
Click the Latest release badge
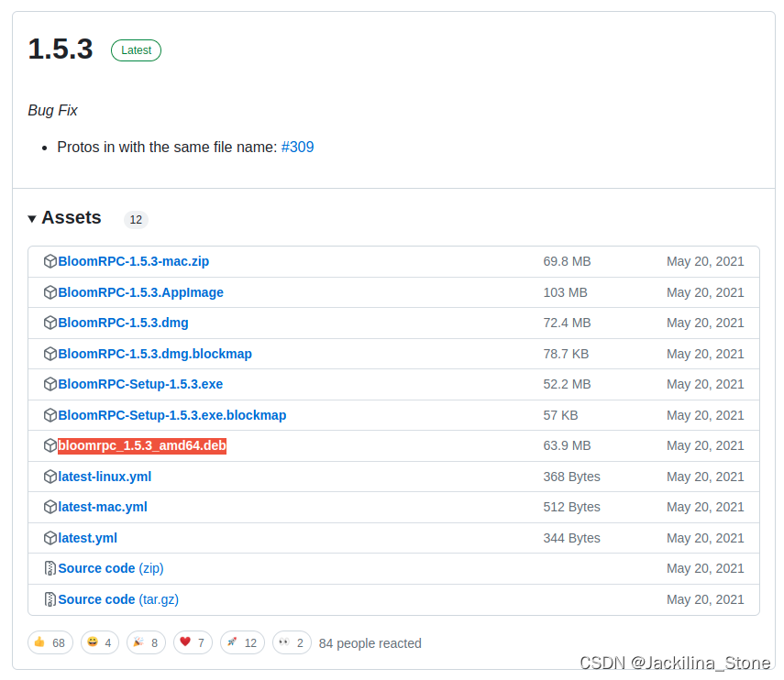pyautogui.click(x=136, y=50)
